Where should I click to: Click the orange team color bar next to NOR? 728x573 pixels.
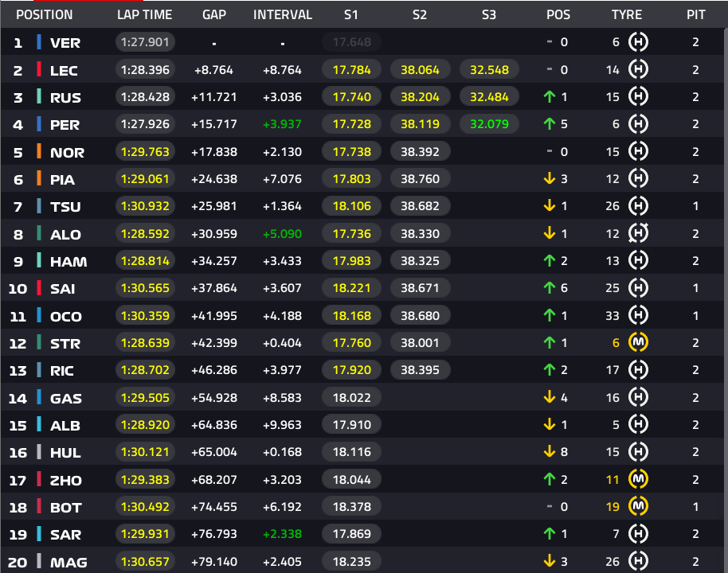[39, 151]
